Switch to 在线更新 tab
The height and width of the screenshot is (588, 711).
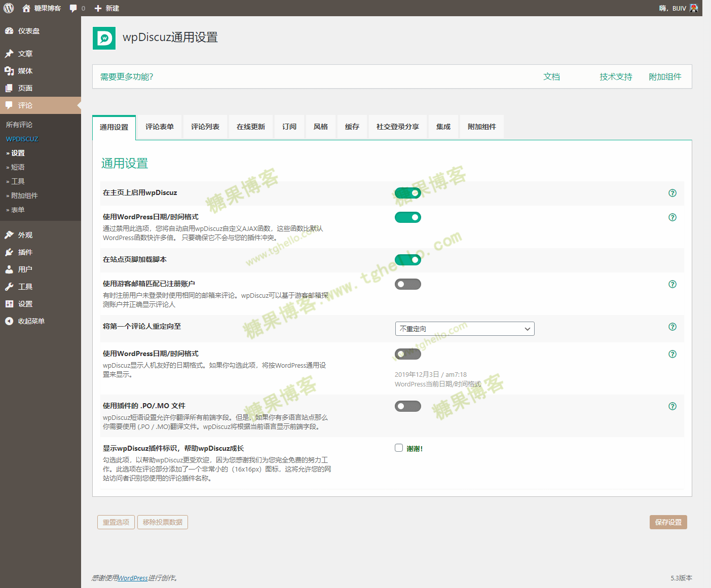coord(251,127)
